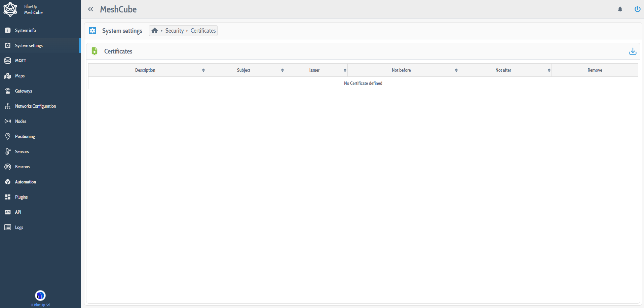Click the power logout icon
The height and width of the screenshot is (308, 644).
tap(637, 9)
